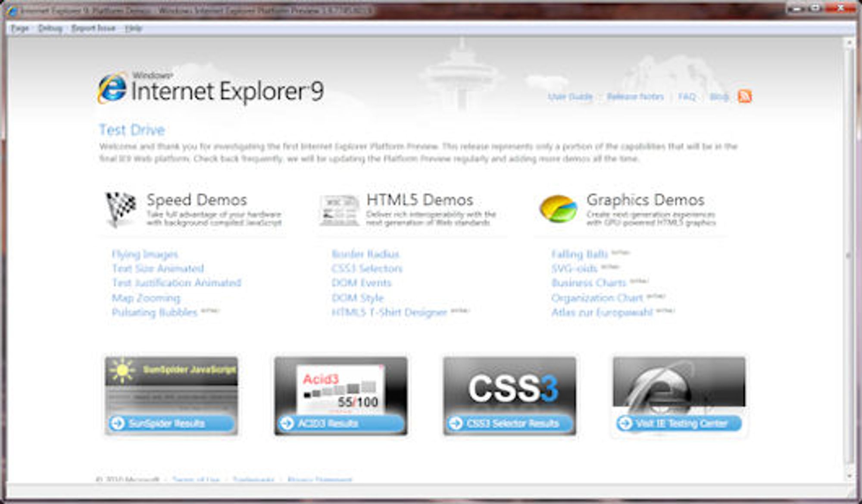Image resolution: width=862 pixels, height=504 pixels.
Task: Click the Visit IE Testing Center button
Action: click(679, 423)
